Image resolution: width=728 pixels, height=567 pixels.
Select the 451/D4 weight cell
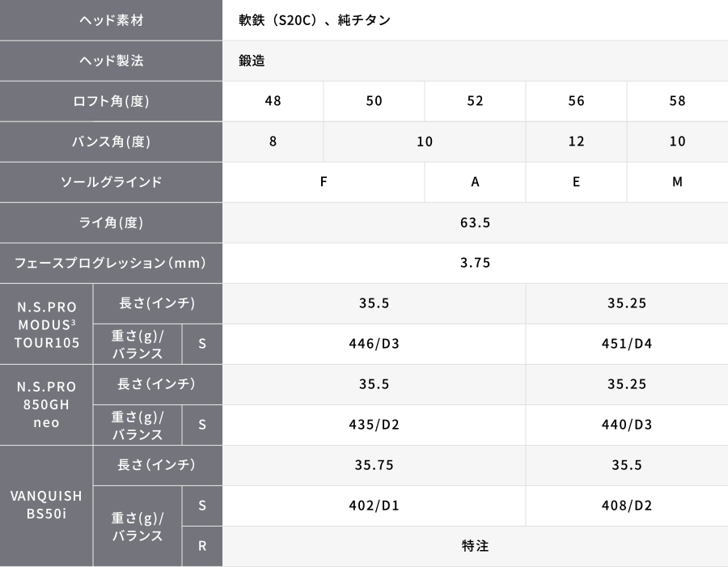click(x=627, y=344)
